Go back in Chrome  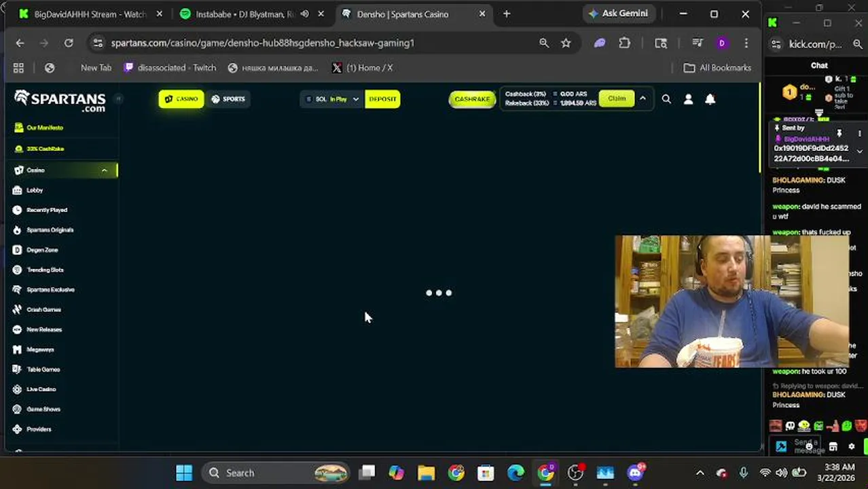point(20,43)
